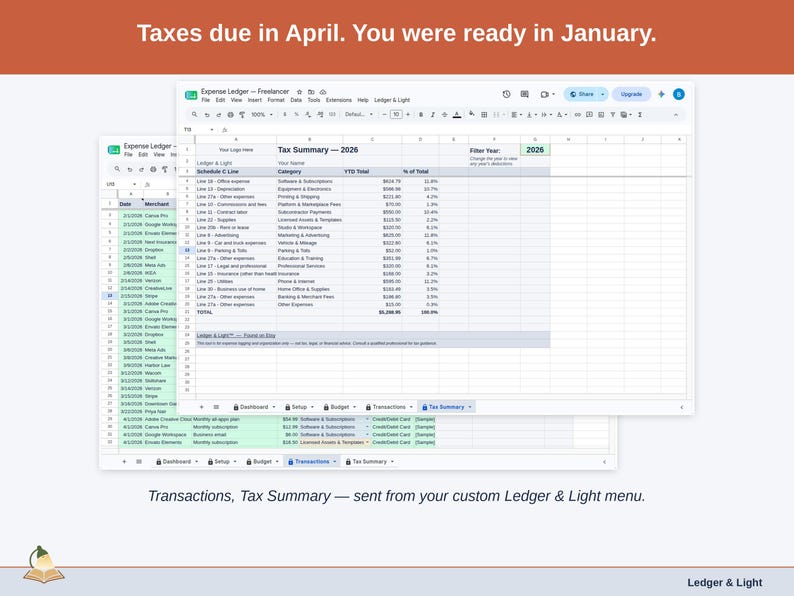Decrease font size with minus button
Screen dimensions: 794x596
[384, 114]
